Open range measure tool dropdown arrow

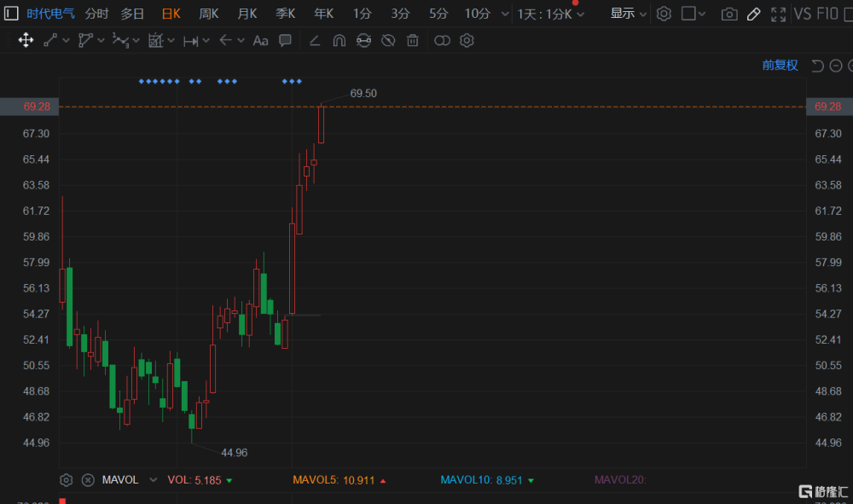(x=206, y=40)
